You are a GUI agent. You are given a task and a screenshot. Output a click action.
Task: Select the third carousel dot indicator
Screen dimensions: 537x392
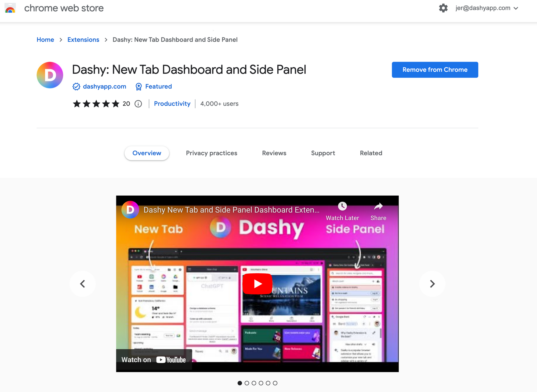[x=253, y=383]
